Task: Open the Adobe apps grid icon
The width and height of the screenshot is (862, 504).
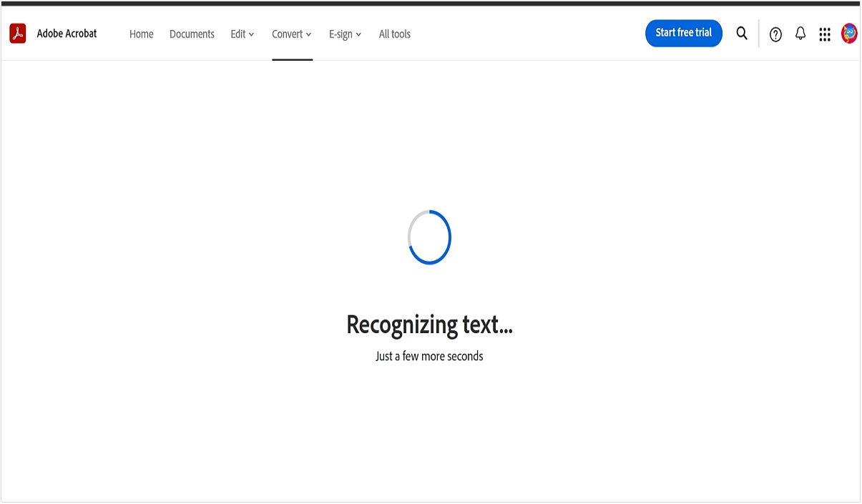Action: click(x=825, y=34)
